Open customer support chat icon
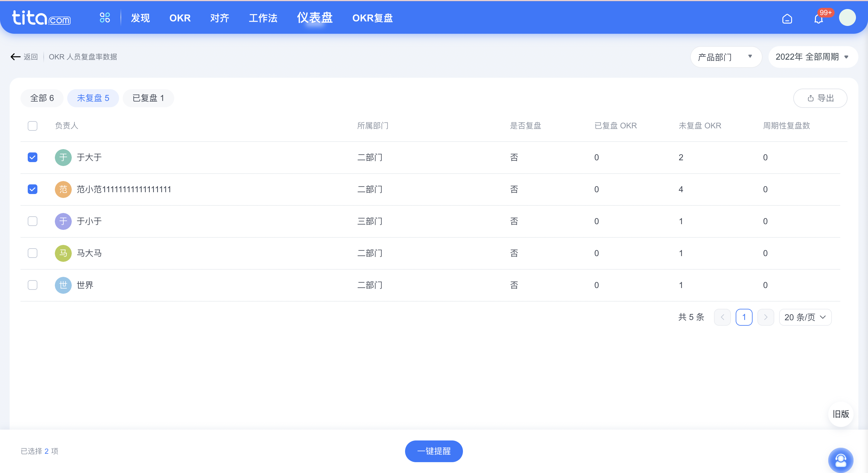868x473 pixels. (840, 460)
